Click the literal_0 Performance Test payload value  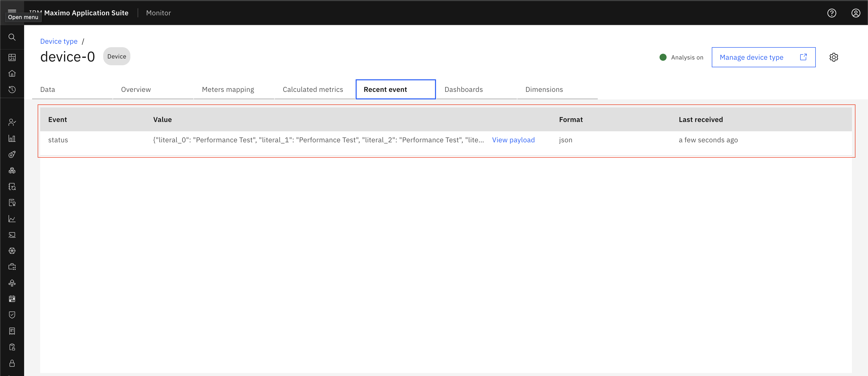[318, 140]
